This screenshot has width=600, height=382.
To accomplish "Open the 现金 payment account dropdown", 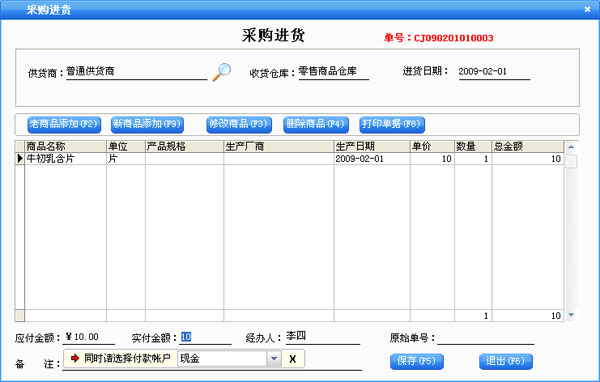I will pyautogui.click(x=274, y=359).
